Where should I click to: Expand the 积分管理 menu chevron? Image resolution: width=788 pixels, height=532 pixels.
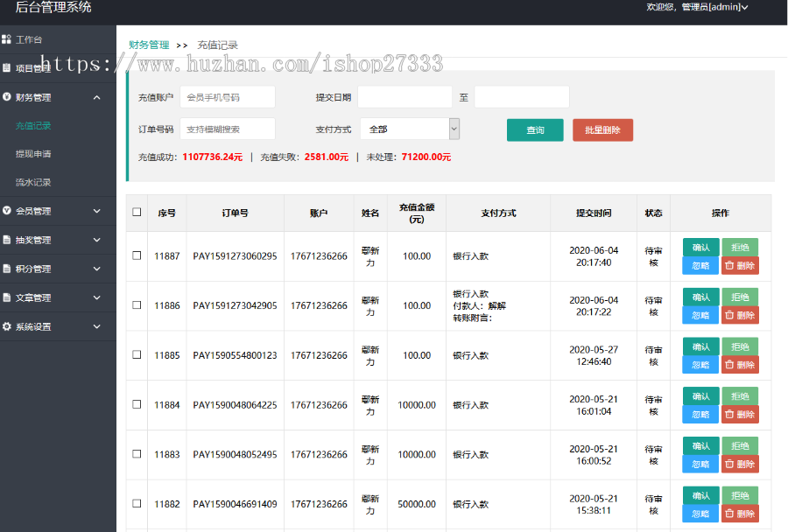pos(97,269)
